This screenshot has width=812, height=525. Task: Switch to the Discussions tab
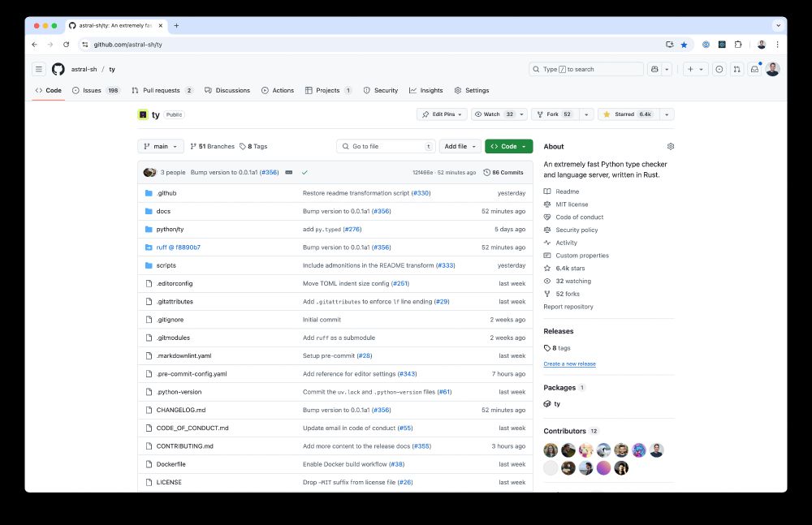click(227, 91)
